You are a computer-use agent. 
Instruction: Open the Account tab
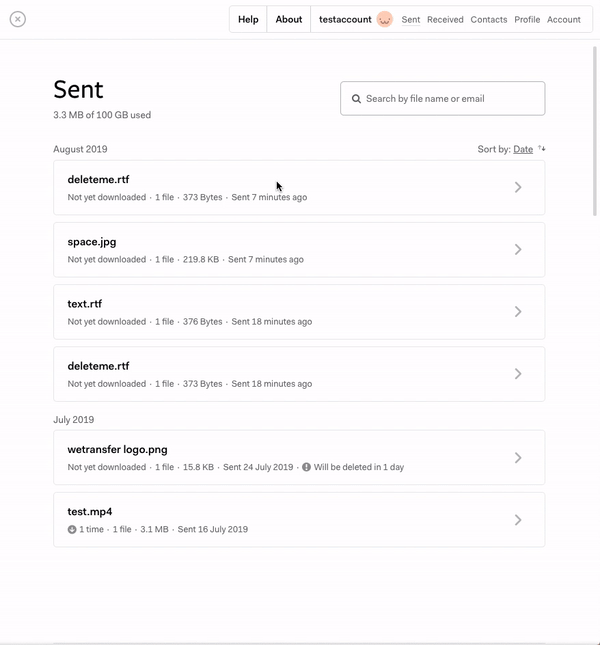tap(564, 20)
